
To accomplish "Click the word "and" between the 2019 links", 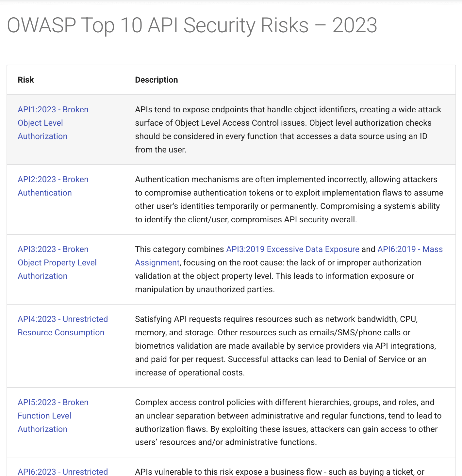I will tap(368, 249).
